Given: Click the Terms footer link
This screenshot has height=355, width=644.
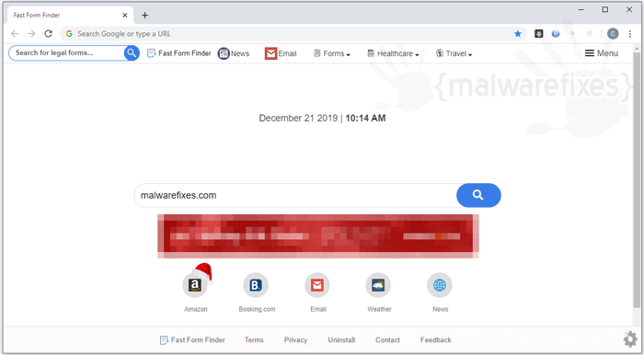Looking at the screenshot, I should 254,339.
